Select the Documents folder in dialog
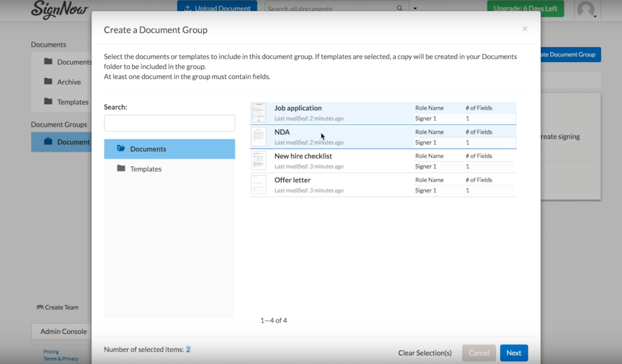The image size is (622, 364). (x=148, y=149)
